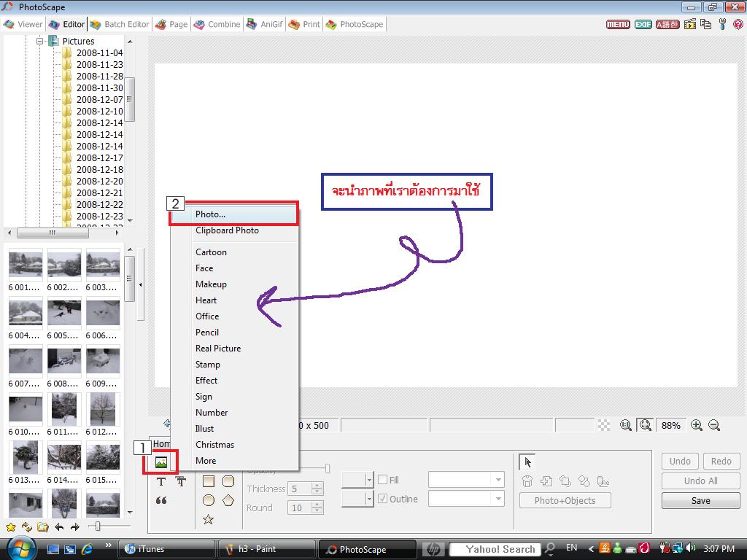
Task: Click the language selection icon
Action: [667, 24]
